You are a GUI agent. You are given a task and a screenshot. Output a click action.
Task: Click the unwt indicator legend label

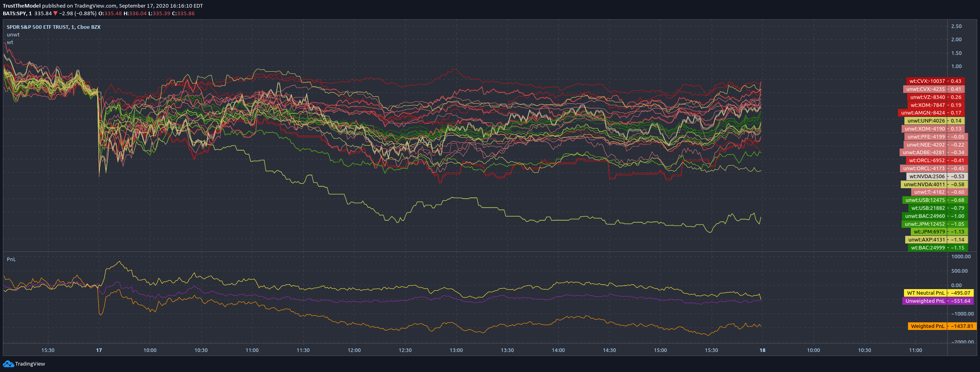click(x=13, y=34)
